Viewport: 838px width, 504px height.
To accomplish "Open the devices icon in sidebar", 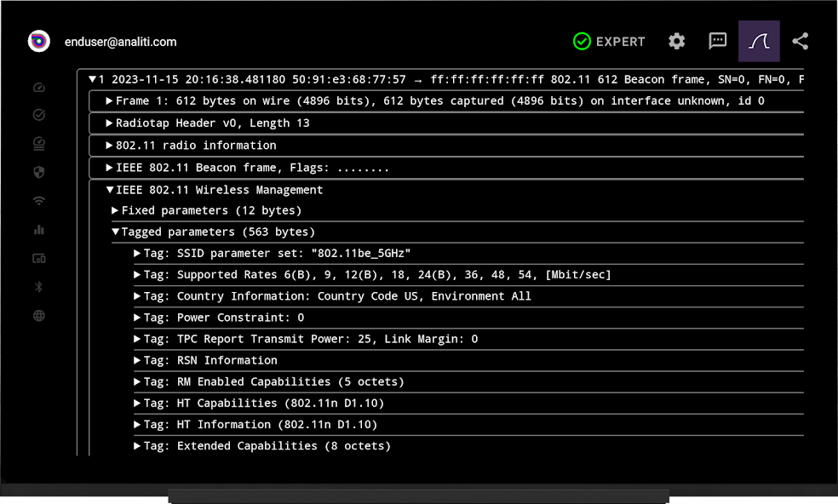I will point(39,259).
